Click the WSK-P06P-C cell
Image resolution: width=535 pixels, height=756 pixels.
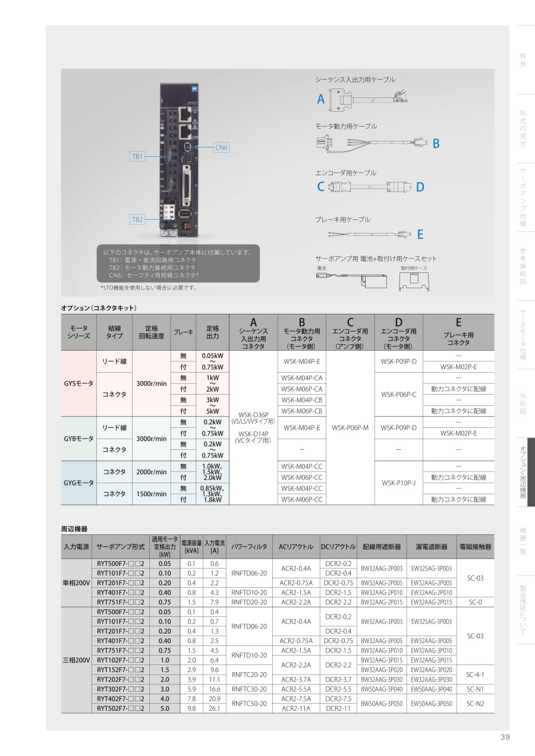pos(398,394)
